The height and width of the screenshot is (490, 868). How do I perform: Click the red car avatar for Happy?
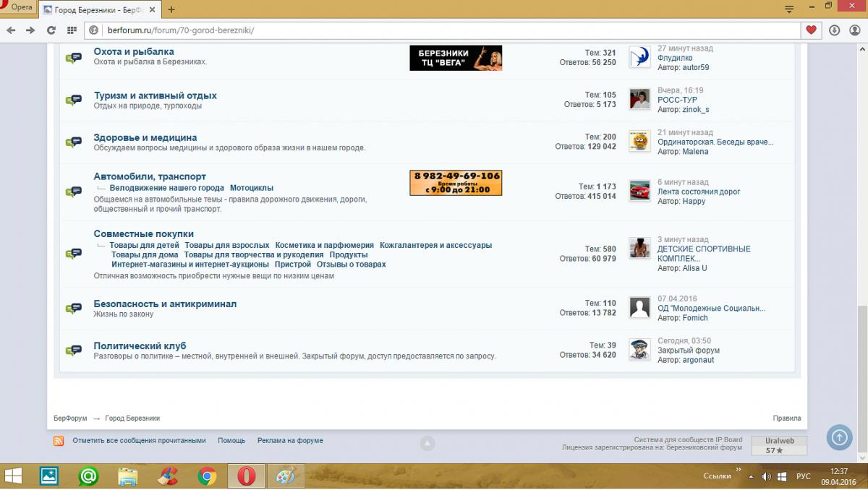point(639,192)
